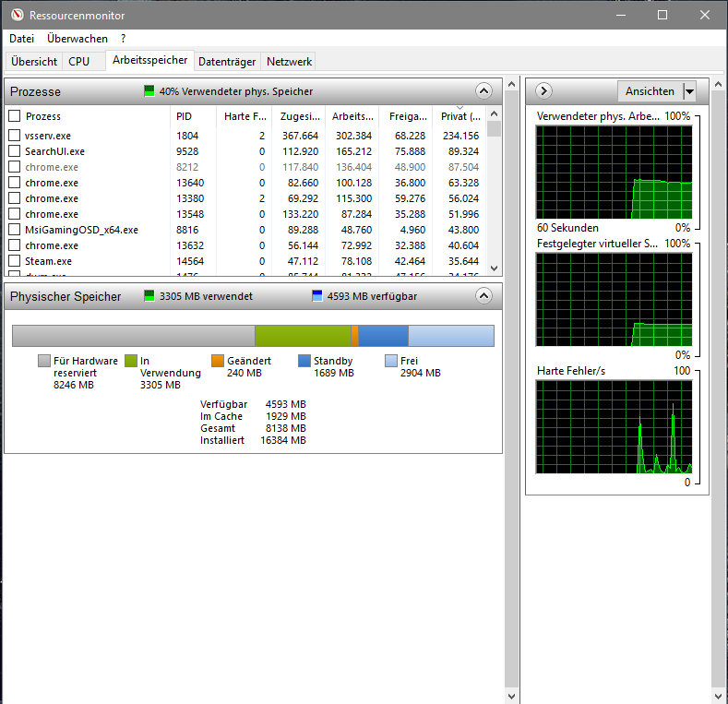
Task: Click the light blue Frei legend swatch
Action: (x=391, y=361)
